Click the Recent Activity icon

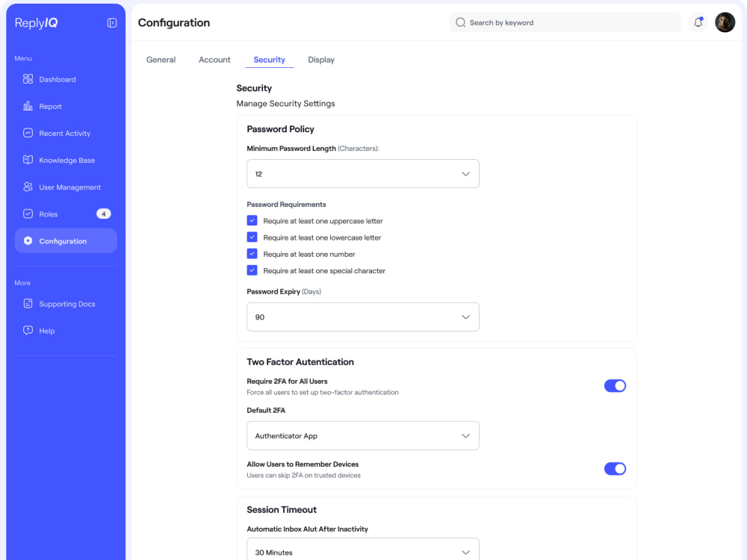point(28,133)
